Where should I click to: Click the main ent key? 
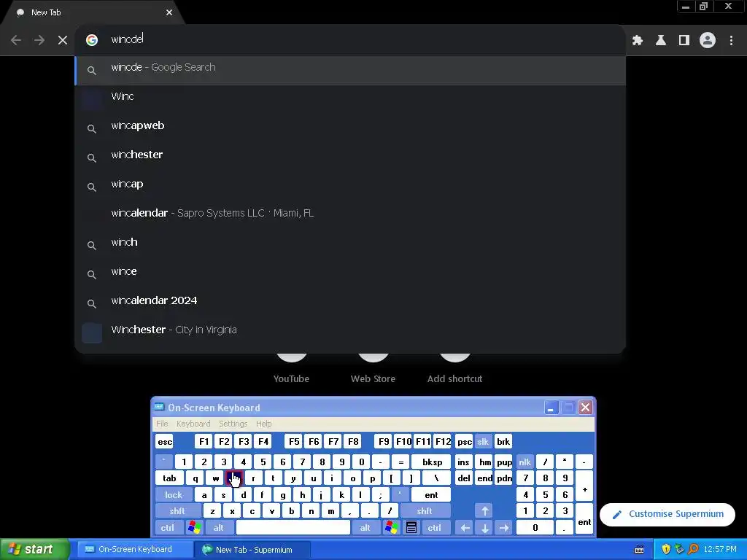(431, 495)
